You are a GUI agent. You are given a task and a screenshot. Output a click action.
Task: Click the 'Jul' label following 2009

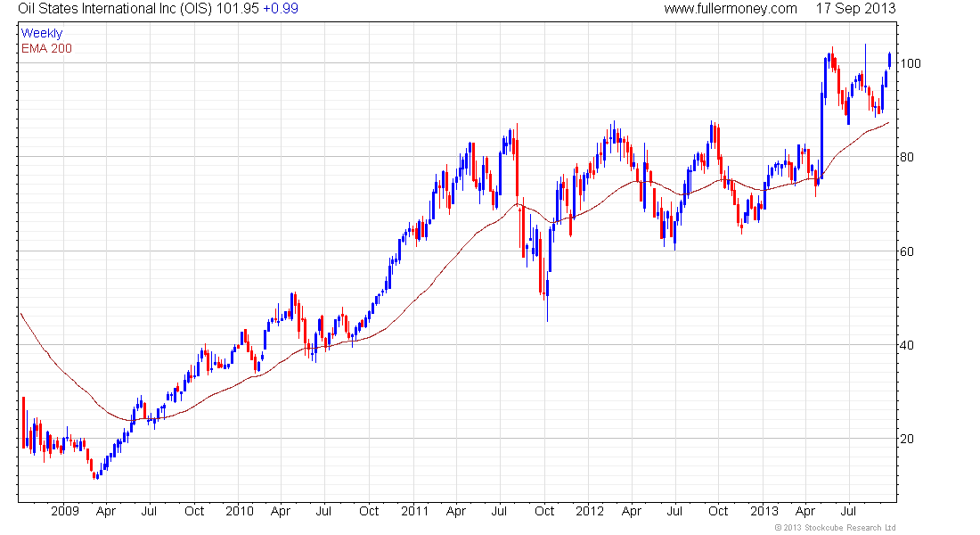[149, 511]
